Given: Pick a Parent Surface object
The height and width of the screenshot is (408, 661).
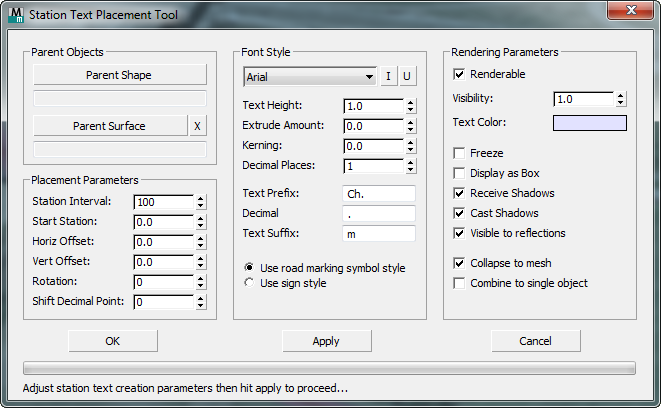Looking at the screenshot, I should (109, 126).
